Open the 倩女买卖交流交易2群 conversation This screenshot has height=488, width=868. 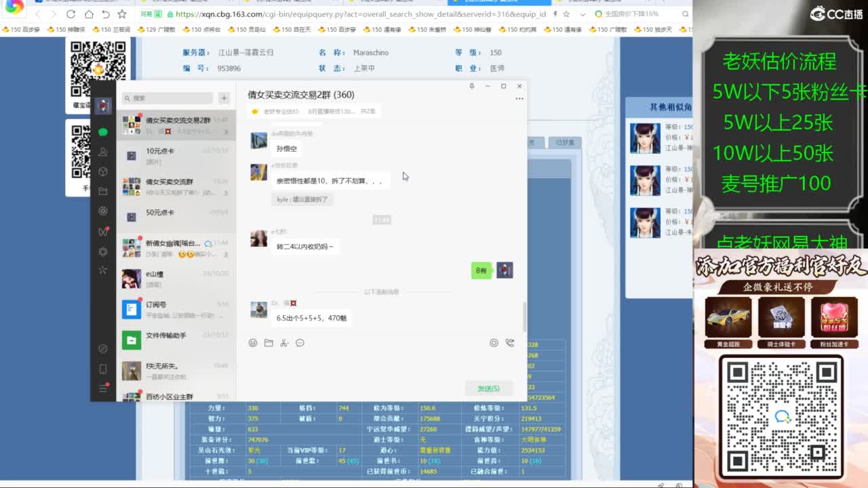coord(176,125)
